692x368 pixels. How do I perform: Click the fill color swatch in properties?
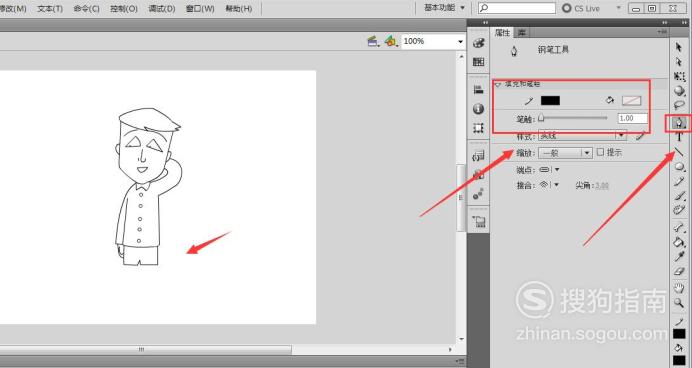(x=631, y=101)
